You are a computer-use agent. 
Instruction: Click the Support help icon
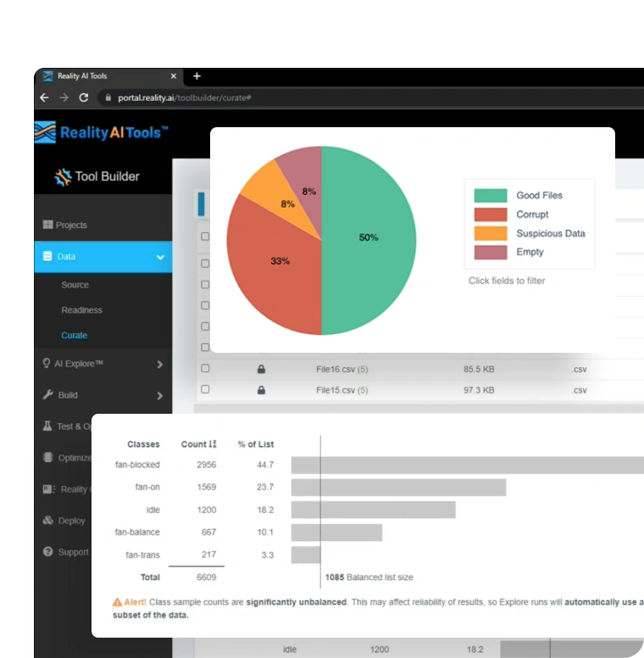point(48,552)
